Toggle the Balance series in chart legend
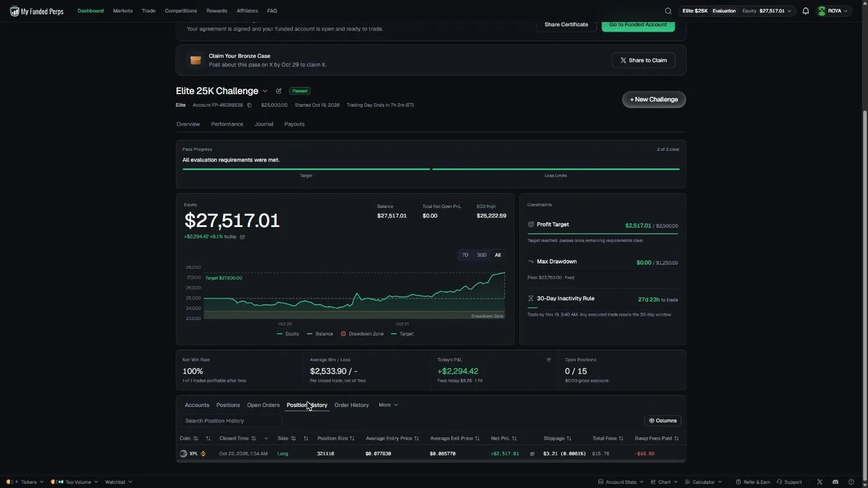The width and height of the screenshot is (868, 488). point(321,334)
